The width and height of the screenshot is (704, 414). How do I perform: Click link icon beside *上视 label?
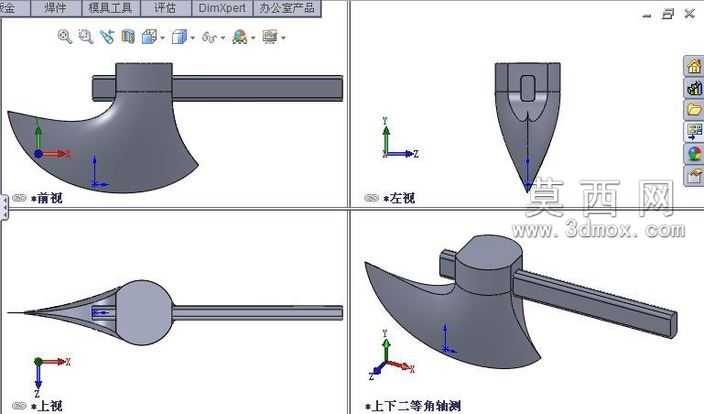point(19,405)
